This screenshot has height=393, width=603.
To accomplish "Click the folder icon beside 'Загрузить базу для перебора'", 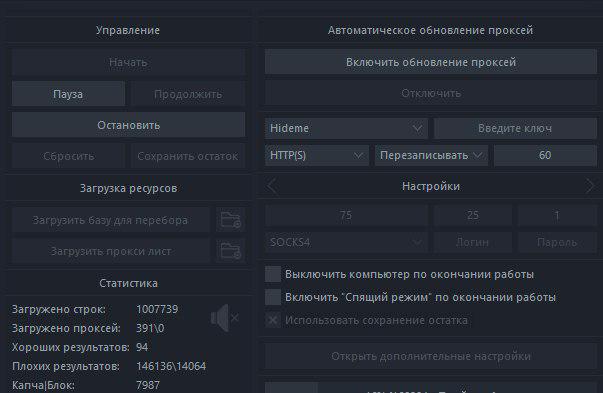I will (x=230, y=220).
